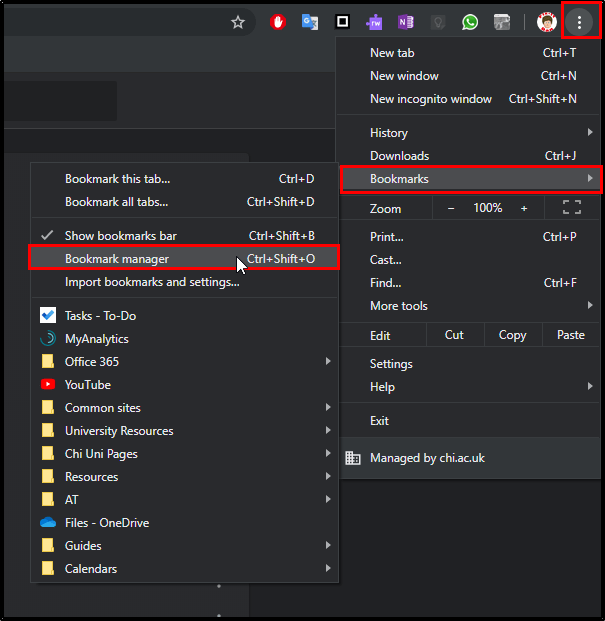
Task: Decrease zoom with the minus button
Action: pyautogui.click(x=451, y=208)
